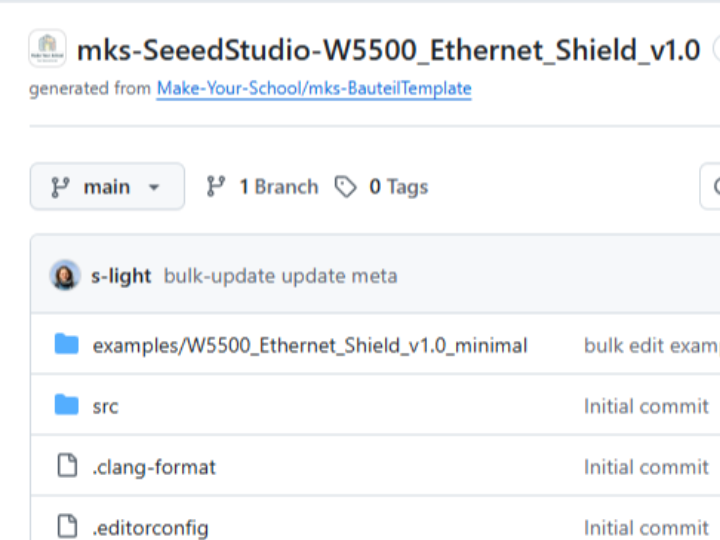Open the main branch dropdown
Image resolution: width=720 pixels, height=540 pixels.
coord(107,187)
